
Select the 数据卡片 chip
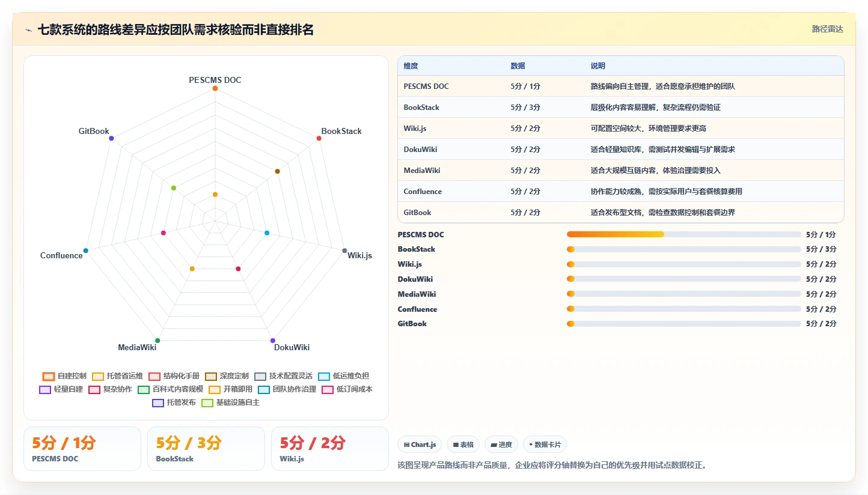[x=545, y=445]
